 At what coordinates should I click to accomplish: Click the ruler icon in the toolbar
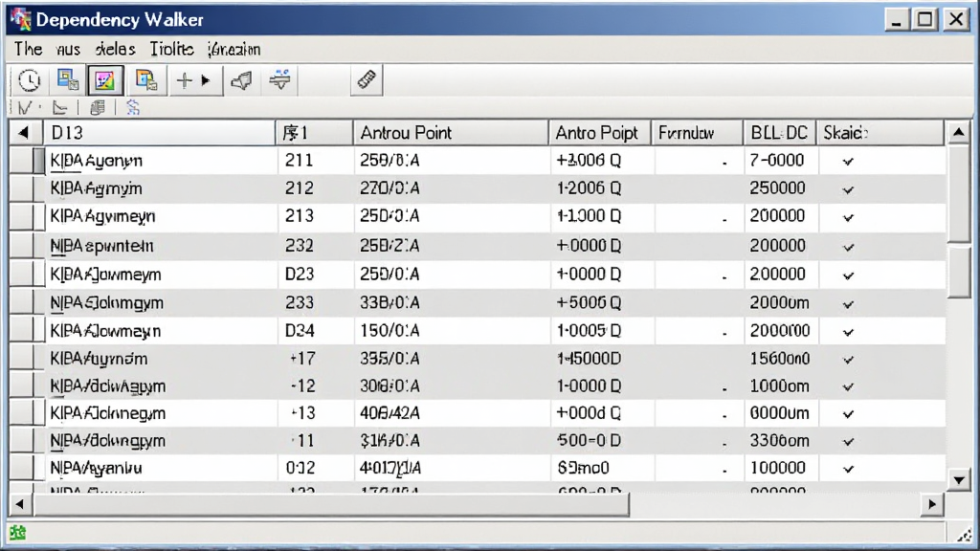click(367, 80)
